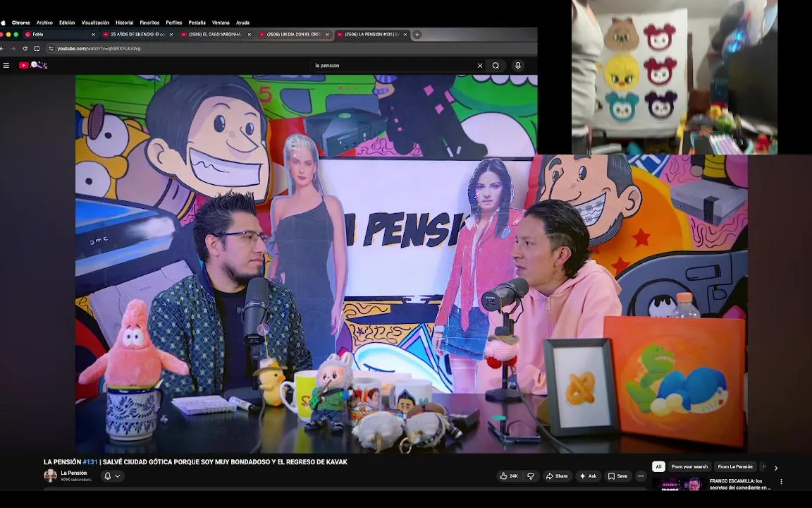
Task: Click the macOS yellow minimize button
Action: 8,34
